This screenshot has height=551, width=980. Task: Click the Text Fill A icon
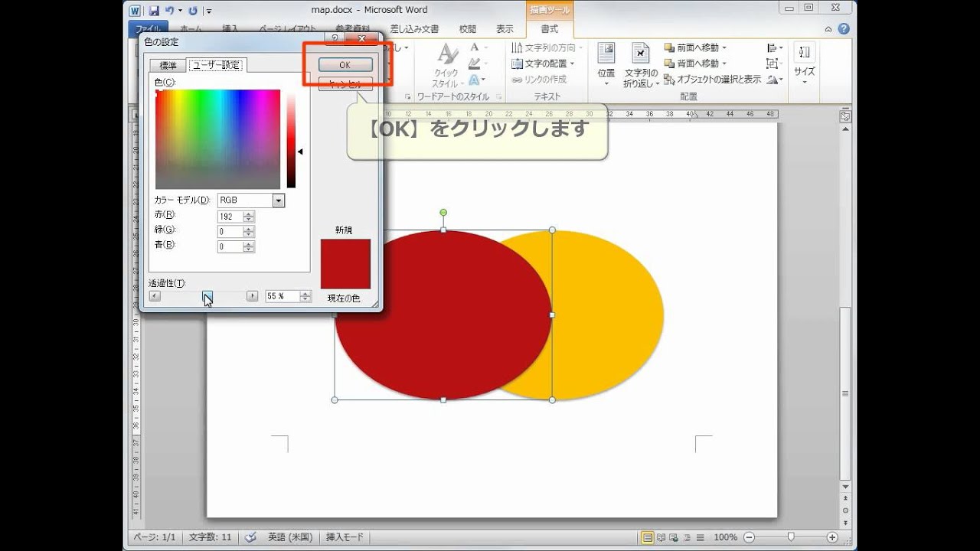pyautogui.click(x=474, y=47)
